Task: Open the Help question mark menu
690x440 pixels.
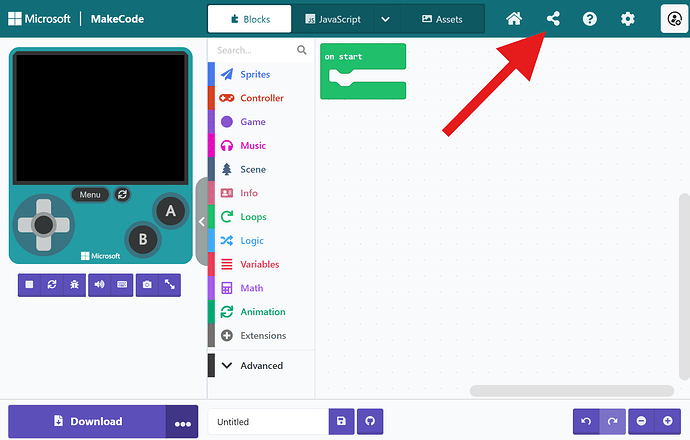Action: click(x=590, y=19)
